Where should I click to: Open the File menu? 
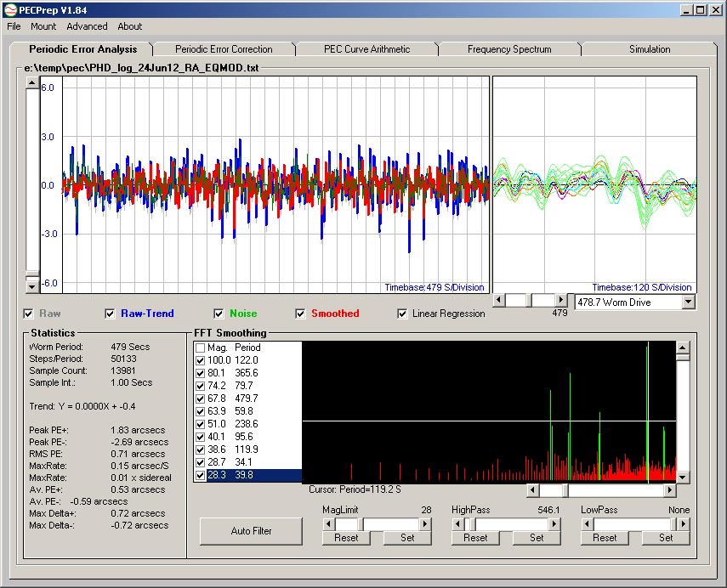14,26
